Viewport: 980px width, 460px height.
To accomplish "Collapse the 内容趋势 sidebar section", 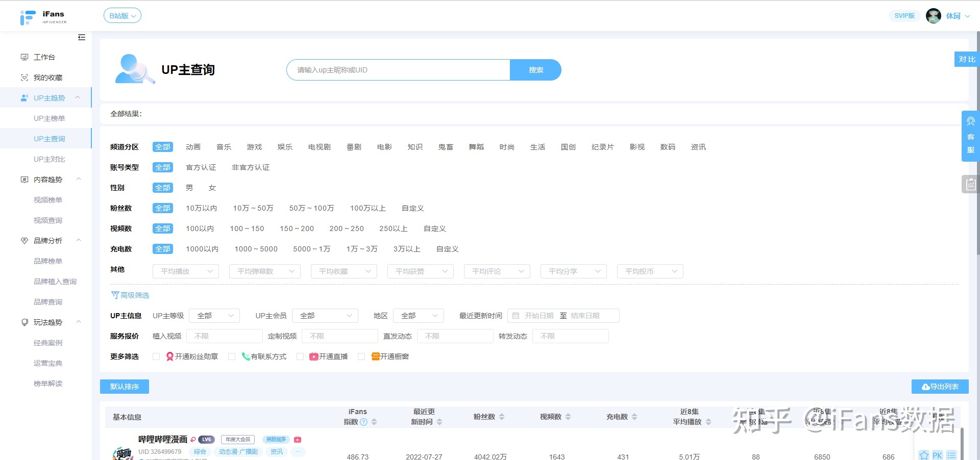I will click(x=79, y=179).
